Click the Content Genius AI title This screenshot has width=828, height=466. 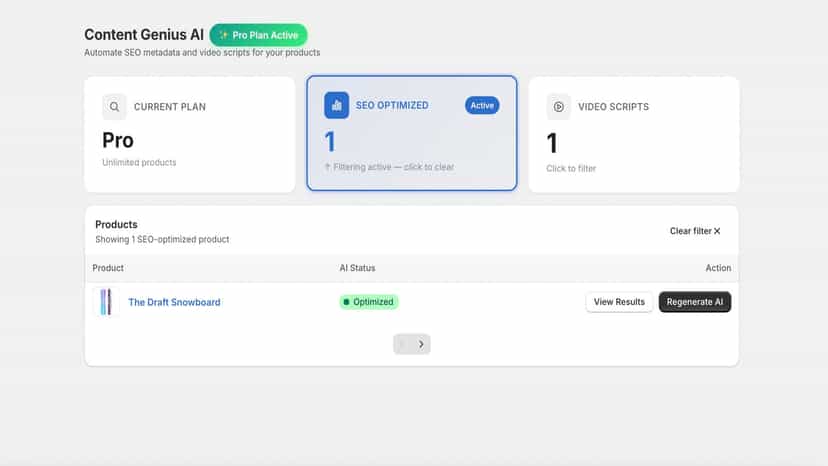pos(144,35)
